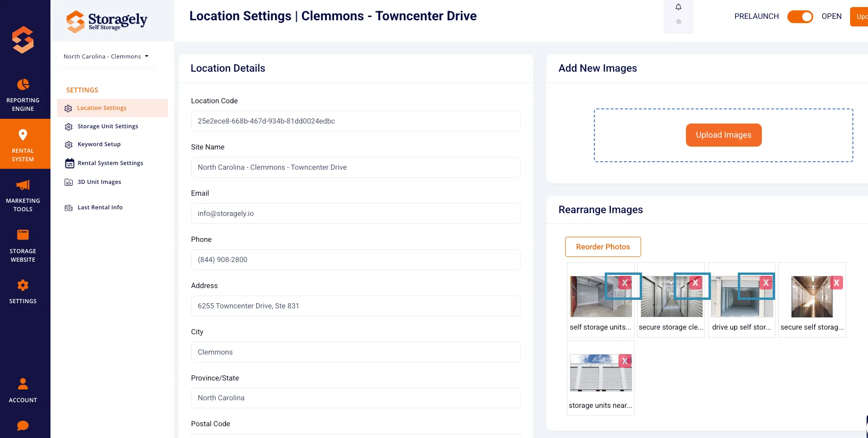Click the Upload Images button

(x=724, y=135)
